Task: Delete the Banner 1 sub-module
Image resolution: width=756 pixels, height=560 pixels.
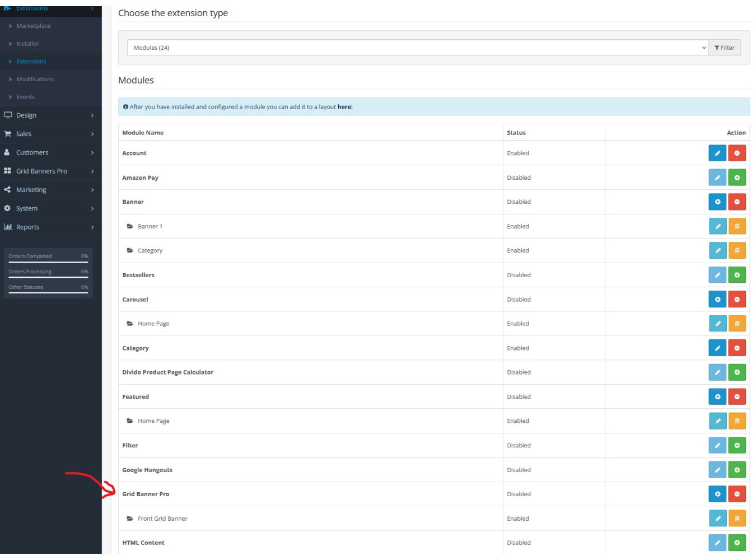Action: pos(736,226)
